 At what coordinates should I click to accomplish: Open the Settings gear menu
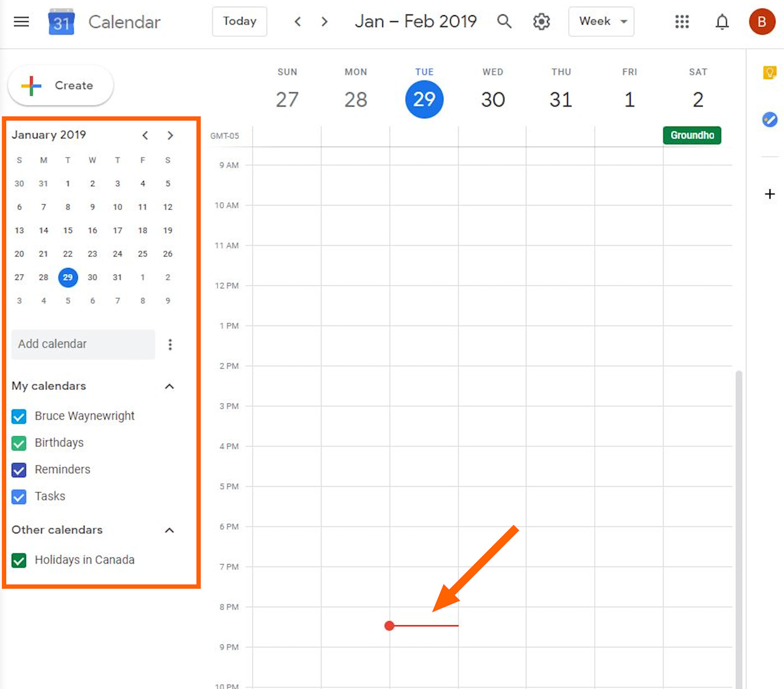tap(541, 21)
